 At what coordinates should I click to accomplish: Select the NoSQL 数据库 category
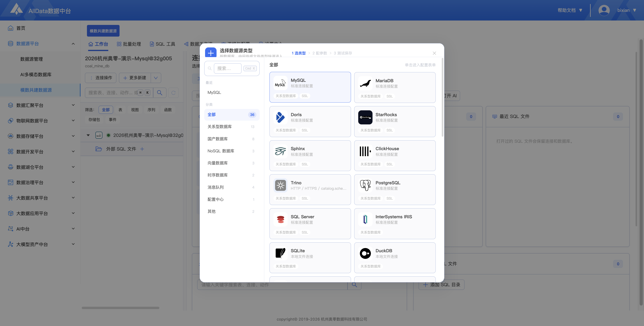tap(232, 151)
